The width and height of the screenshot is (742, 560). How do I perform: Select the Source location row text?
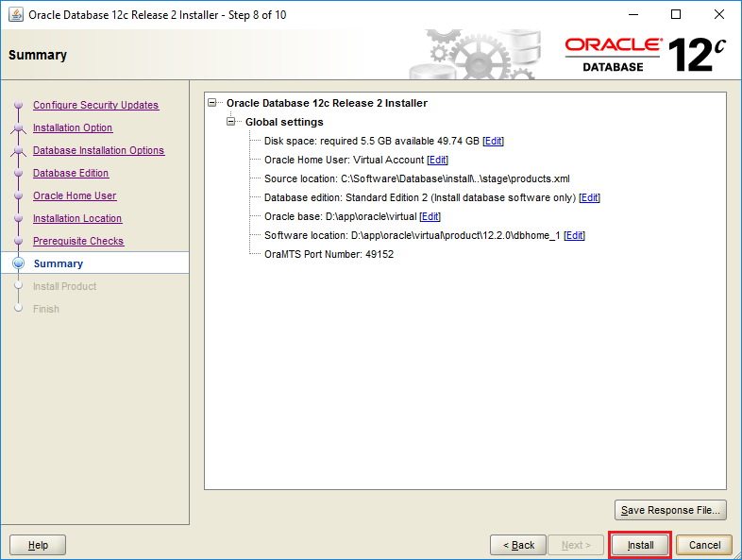coord(416,178)
